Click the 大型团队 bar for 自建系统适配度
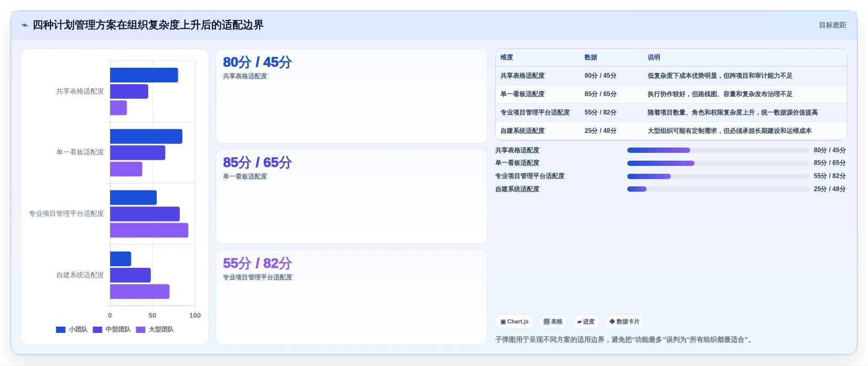 [x=140, y=291]
